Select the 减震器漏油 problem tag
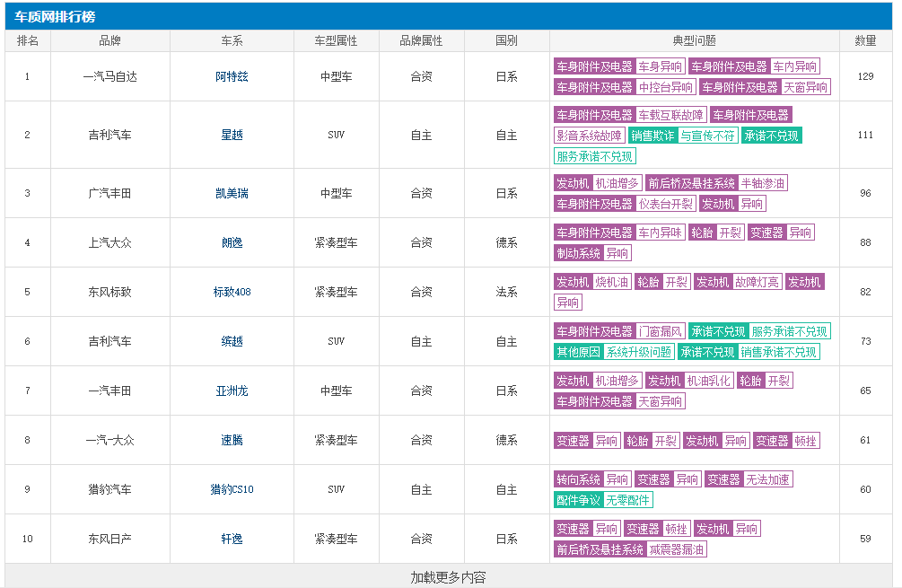The width and height of the screenshot is (902, 588). tap(677, 549)
